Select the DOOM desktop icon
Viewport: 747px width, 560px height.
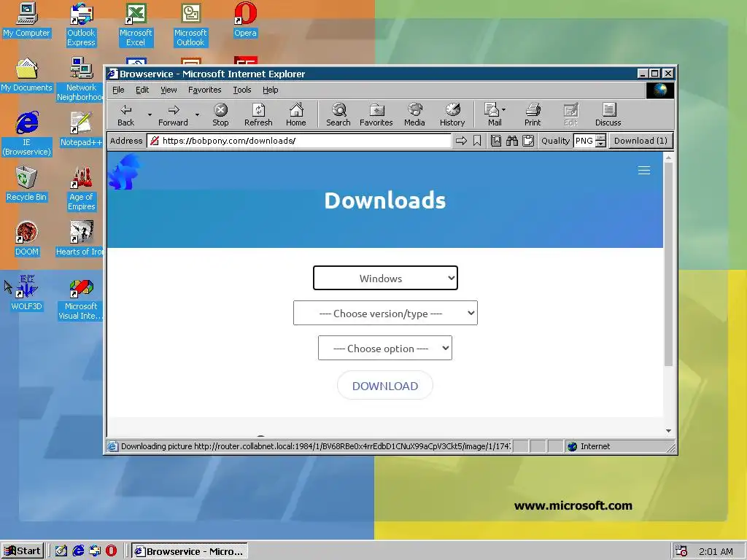click(27, 239)
